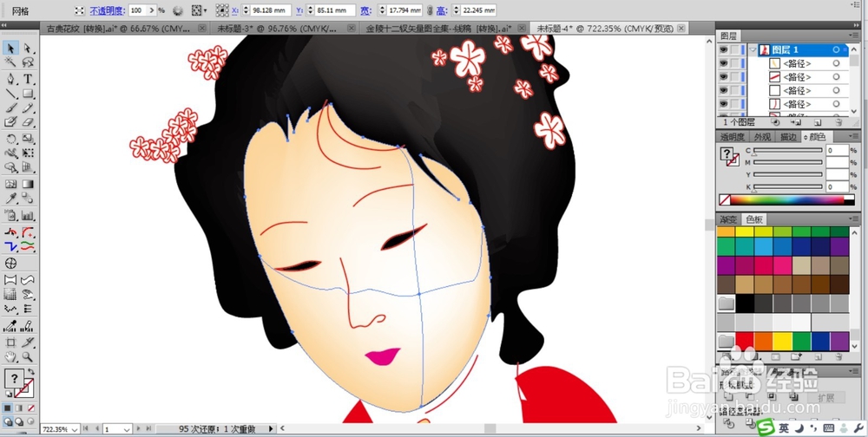Select the Rectangle tool
Viewport: 868px width, 437px height.
tap(28, 94)
